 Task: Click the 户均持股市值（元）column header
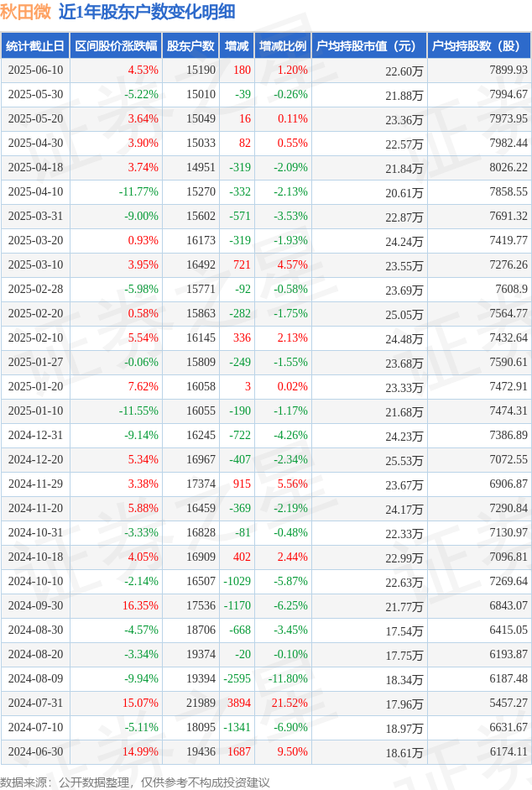pyautogui.click(x=369, y=46)
